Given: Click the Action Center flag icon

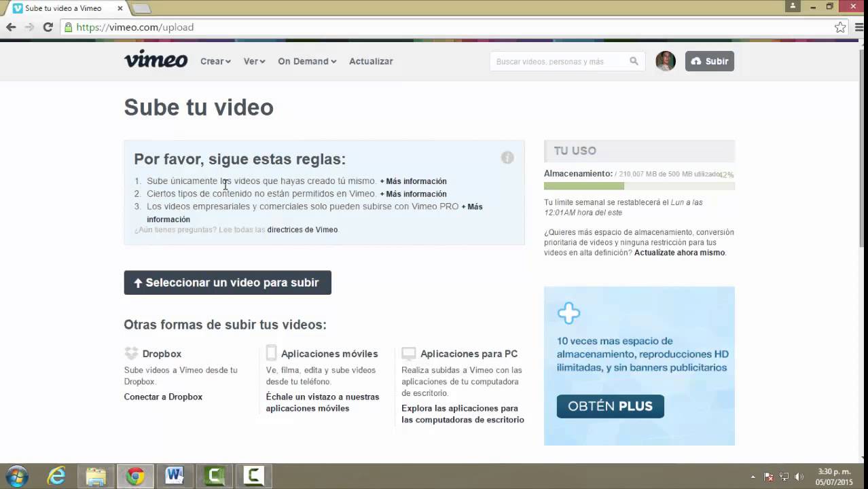Looking at the screenshot, I should [x=769, y=477].
